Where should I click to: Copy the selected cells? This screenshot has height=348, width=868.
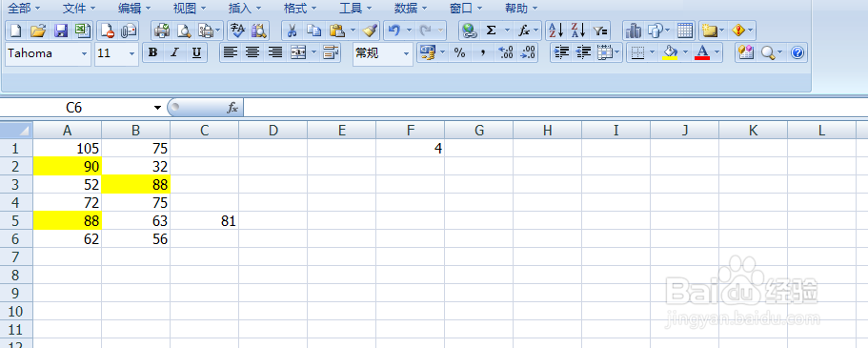point(313,31)
